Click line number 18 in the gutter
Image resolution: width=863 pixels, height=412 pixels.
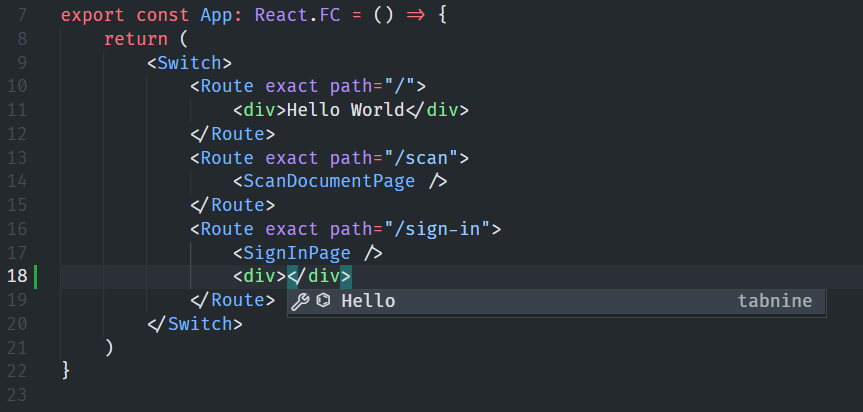tap(17, 277)
